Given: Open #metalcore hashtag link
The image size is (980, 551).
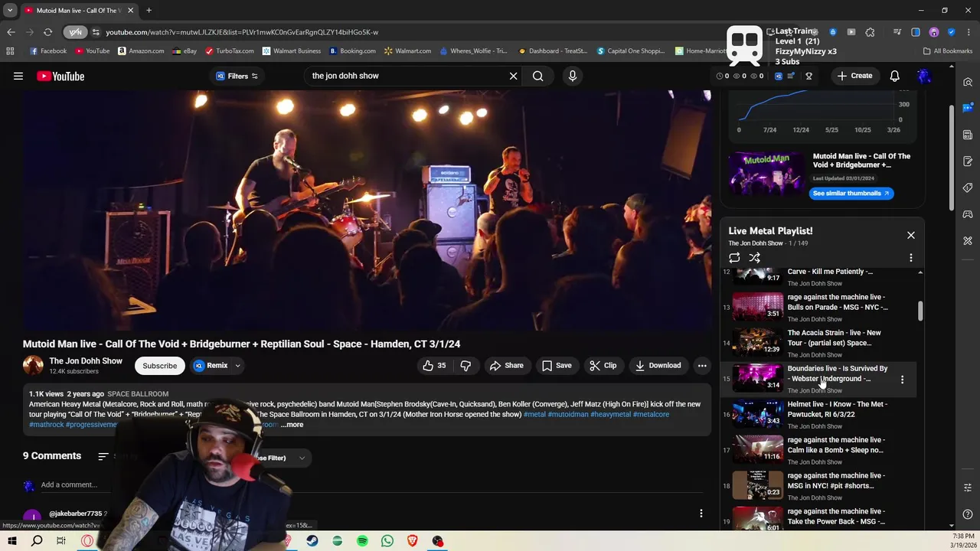Looking at the screenshot, I should tap(651, 415).
